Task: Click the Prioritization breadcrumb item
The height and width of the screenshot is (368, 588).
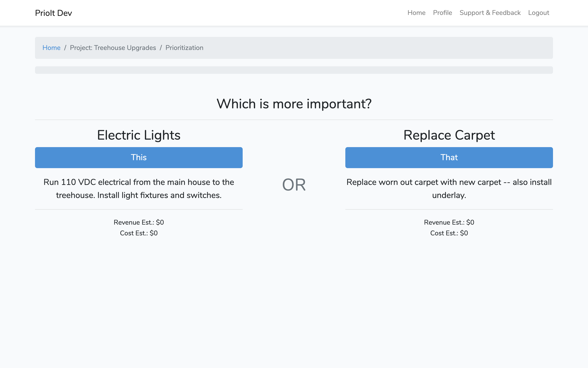Action: [x=184, y=48]
